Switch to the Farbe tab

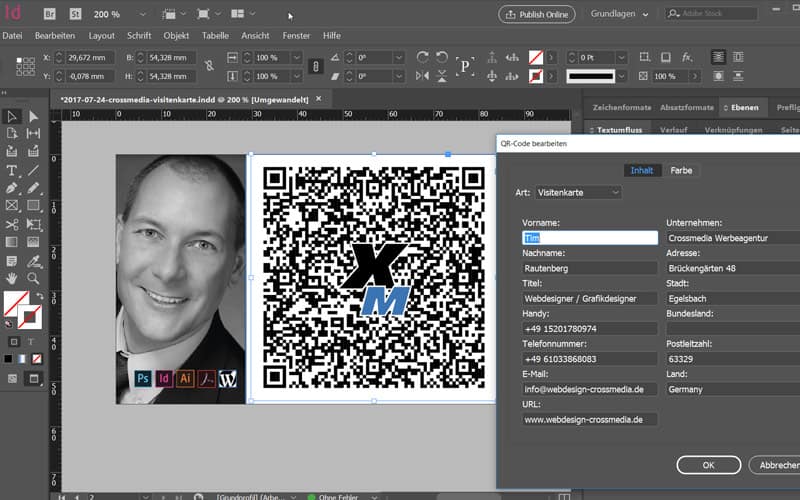pos(681,170)
